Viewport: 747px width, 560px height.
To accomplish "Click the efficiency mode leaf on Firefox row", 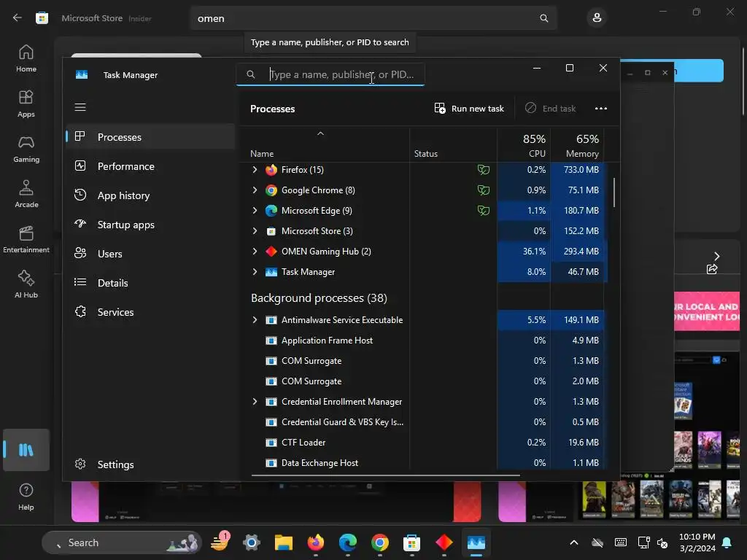I will coord(484,169).
